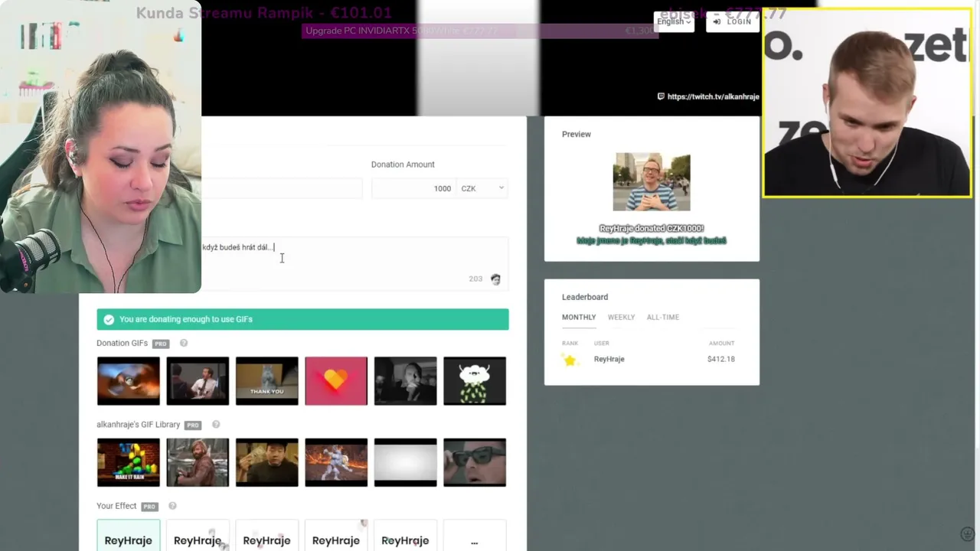Select the white cloud character GIF
Image resolution: width=980 pixels, height=551 pixels.
[475, 381]
